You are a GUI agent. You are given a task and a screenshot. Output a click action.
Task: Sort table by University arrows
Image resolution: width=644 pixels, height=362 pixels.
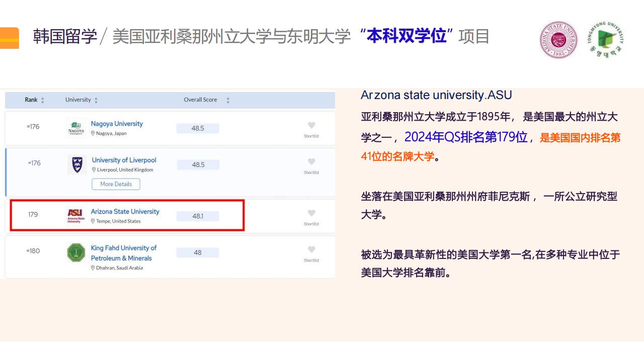(96, 100)
